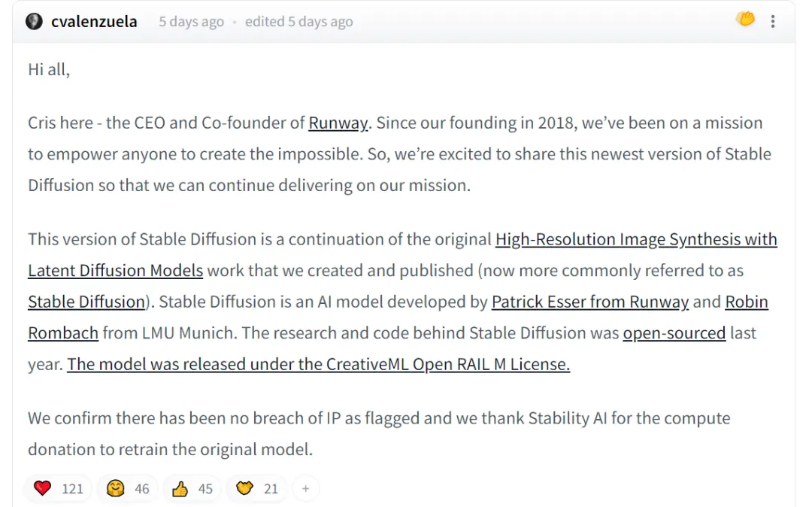React with the red heart emoji
Viewport: 812px width, 507px height.
[x=42, y=488]
